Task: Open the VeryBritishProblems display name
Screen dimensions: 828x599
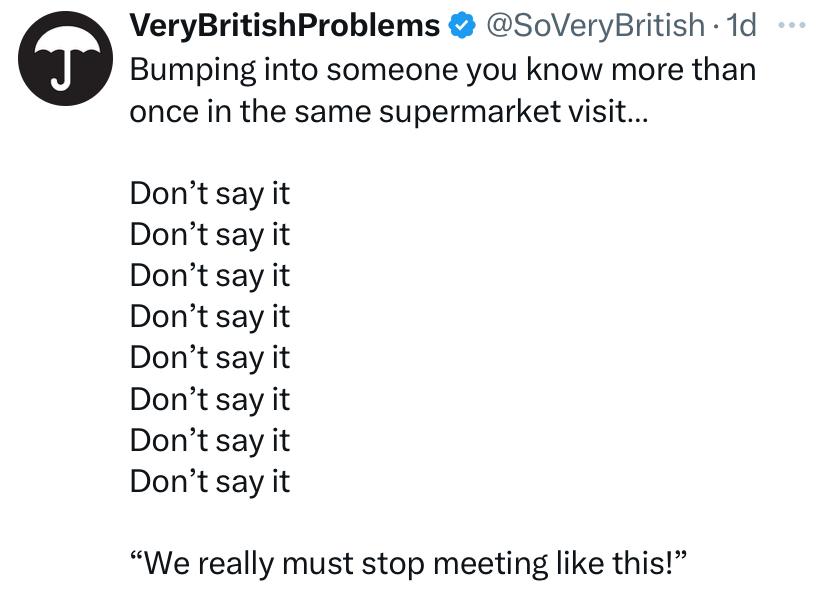Action: [x=285, y=27]
